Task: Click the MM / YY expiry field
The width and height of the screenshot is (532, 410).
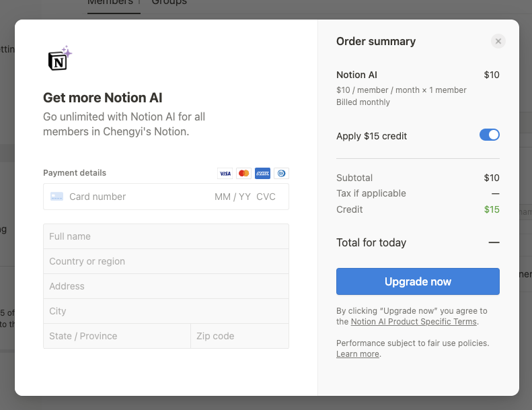Action: 233,197
